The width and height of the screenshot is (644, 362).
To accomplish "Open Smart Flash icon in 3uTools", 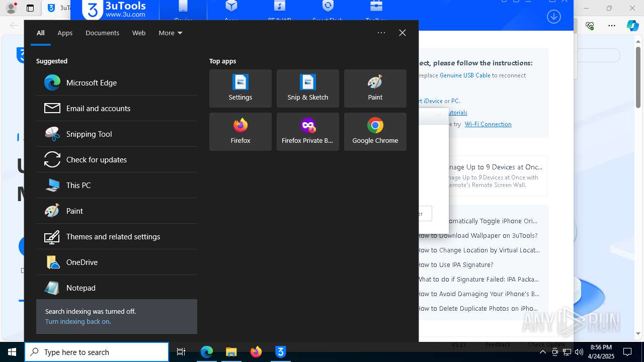I will (328, 10).
